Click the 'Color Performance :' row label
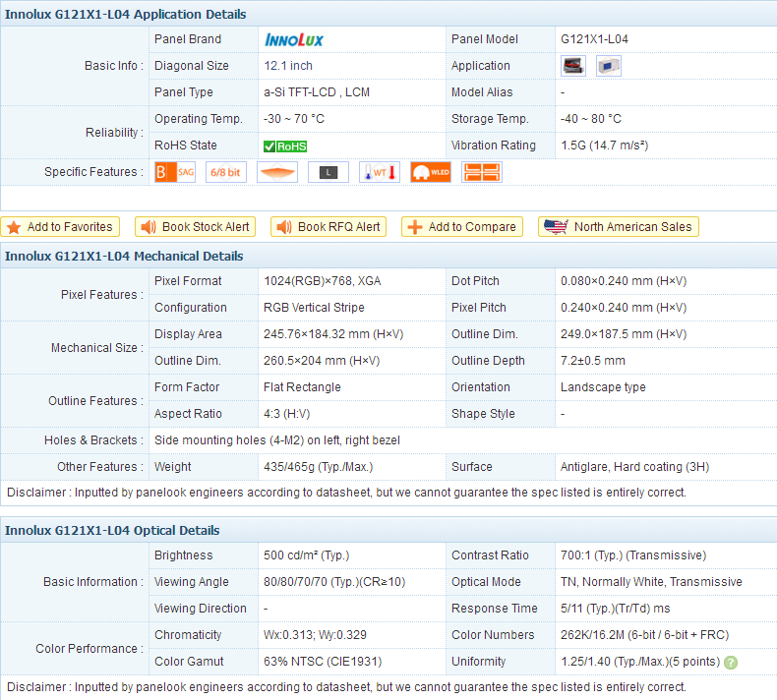Image resolution: width=777 pixels, height=700 pixels. (90, 649)
